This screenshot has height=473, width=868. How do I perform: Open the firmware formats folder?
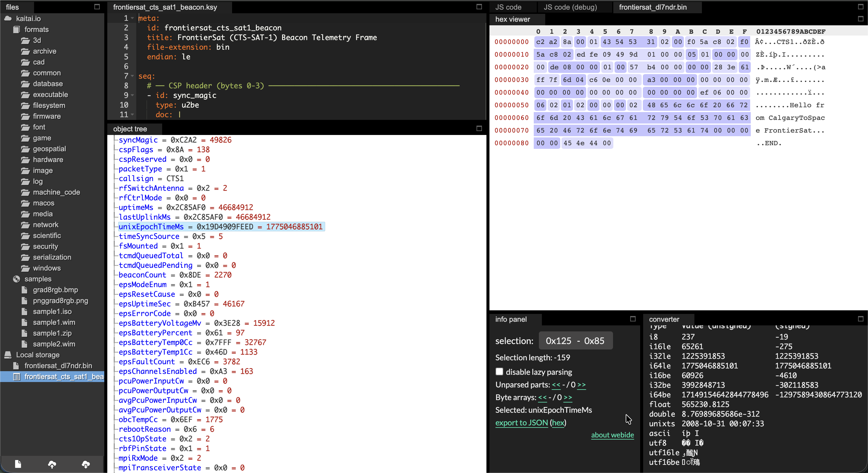point(46,116)
